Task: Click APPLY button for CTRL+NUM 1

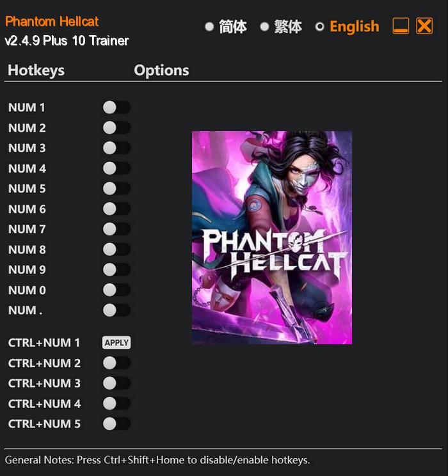Action: point(116,343)
